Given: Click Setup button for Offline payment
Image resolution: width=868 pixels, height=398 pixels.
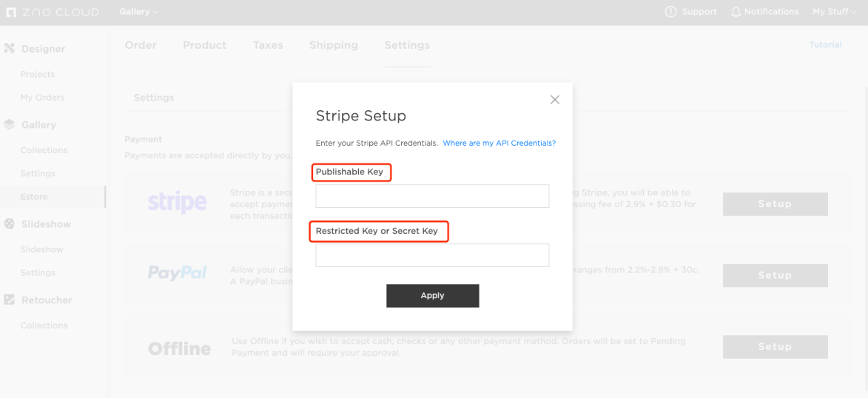Looking at the screenshot, I should 775,346.
